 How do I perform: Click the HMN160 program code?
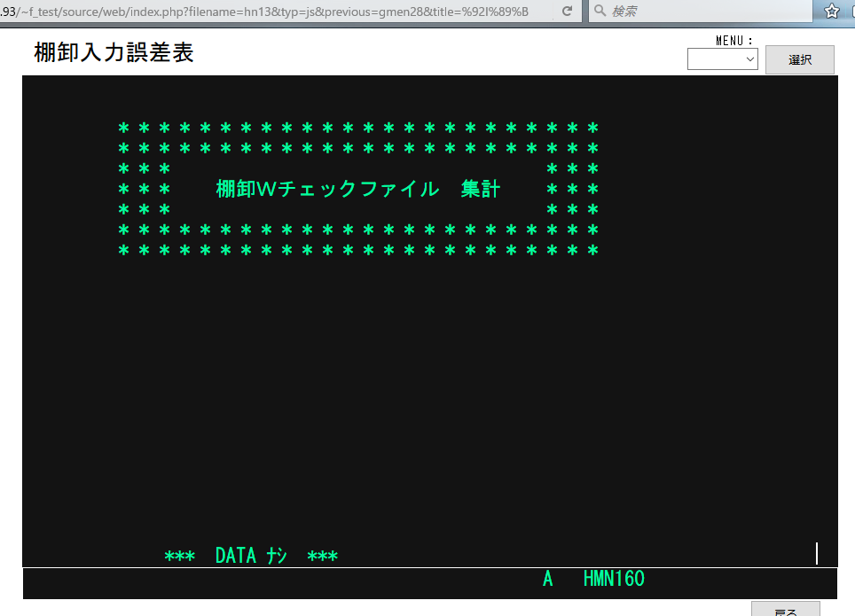[614, 580]
